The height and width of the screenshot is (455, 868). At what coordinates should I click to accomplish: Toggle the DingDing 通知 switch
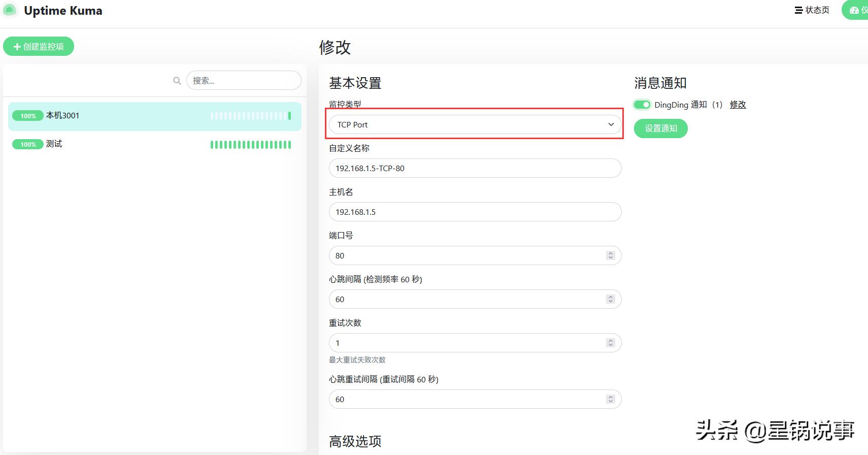click(x=642, y=105)
